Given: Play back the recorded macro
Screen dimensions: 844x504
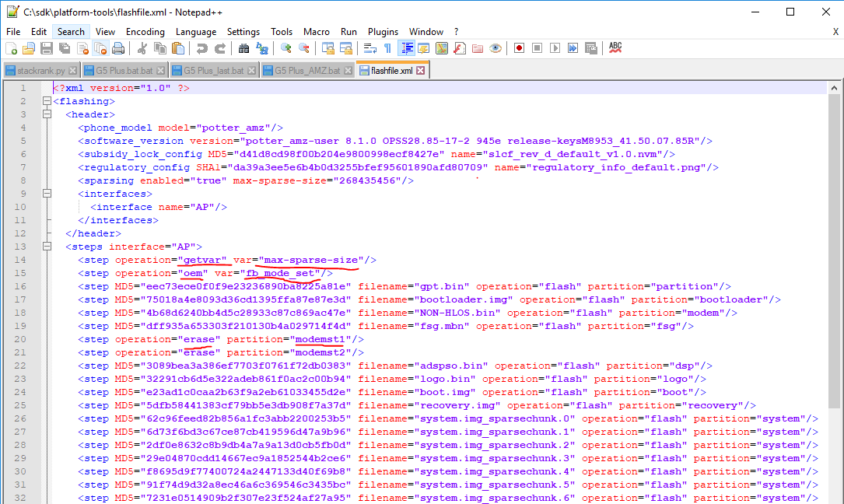Looking at the screenshot, I should (555, 48).
